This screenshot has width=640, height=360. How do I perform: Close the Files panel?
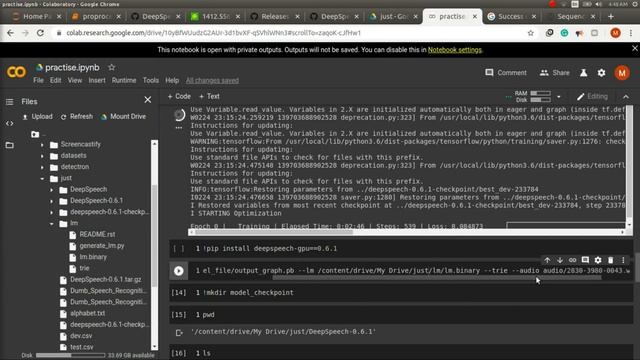[148, 100]
